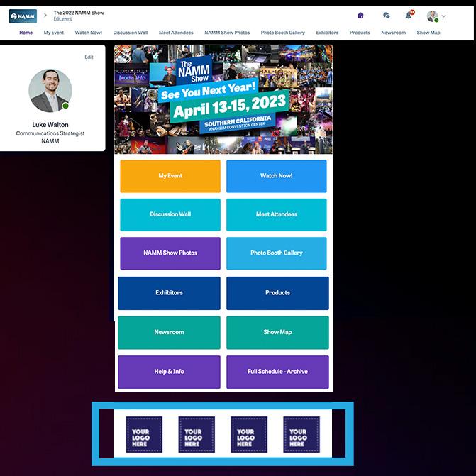Click the second Your Logo Here sponsor logo

197,434
